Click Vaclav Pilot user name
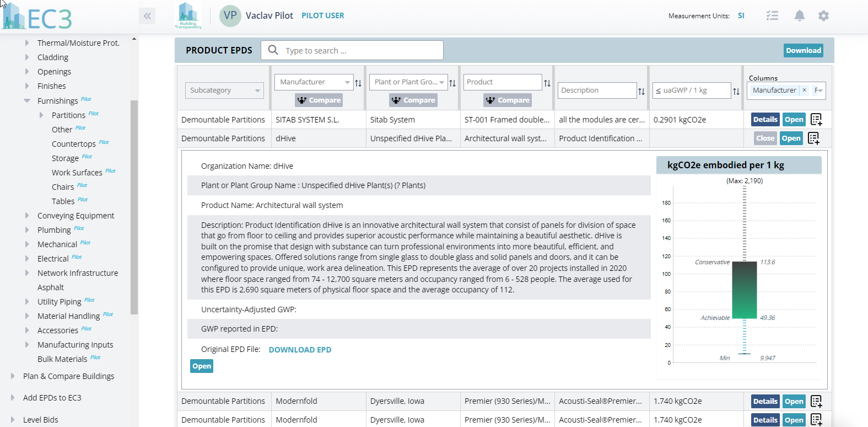 click(269, 15)
